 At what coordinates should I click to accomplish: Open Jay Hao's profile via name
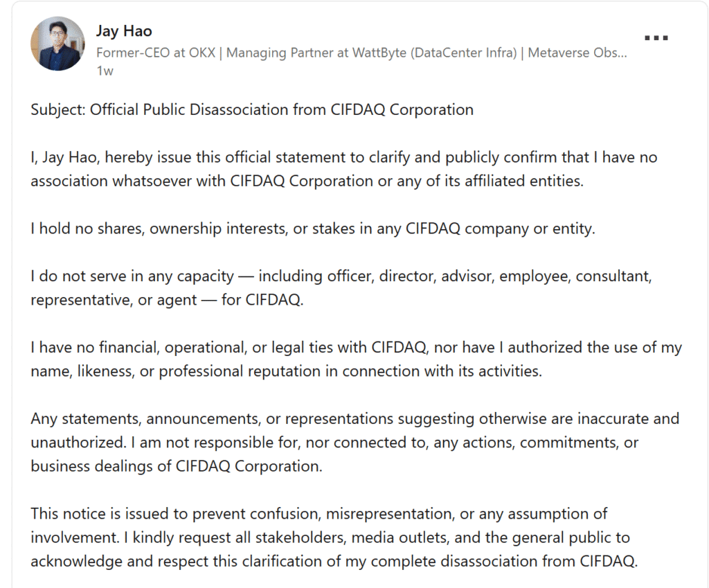pos(124,31)
